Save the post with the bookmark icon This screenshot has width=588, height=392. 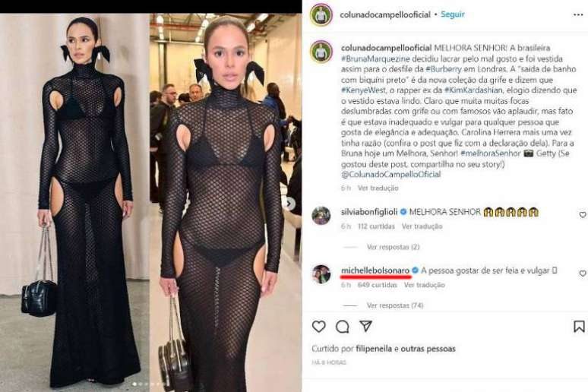[579, 327]
